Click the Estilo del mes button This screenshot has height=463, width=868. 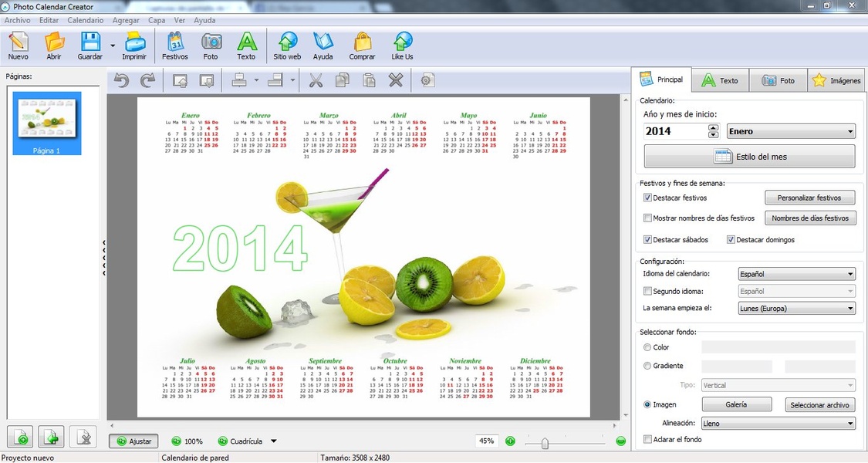[749, 156]
